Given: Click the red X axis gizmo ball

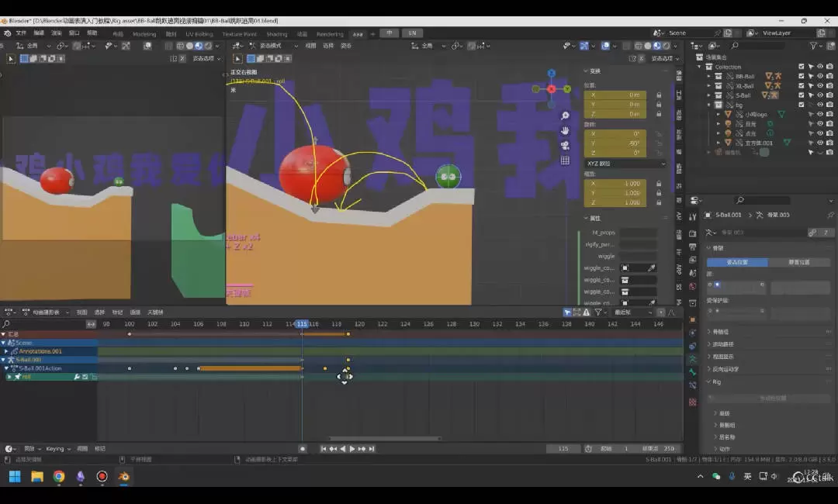Looking at the screenshot, I should (x=552, y=89).
